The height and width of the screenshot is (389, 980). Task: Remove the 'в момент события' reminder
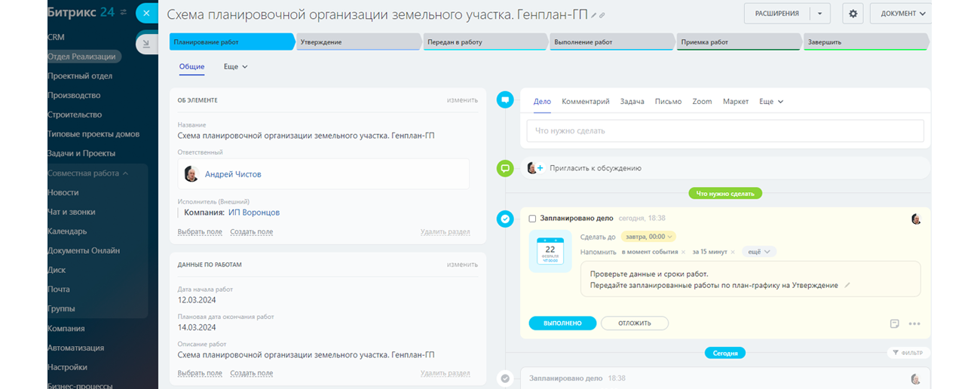coord(683,252)
